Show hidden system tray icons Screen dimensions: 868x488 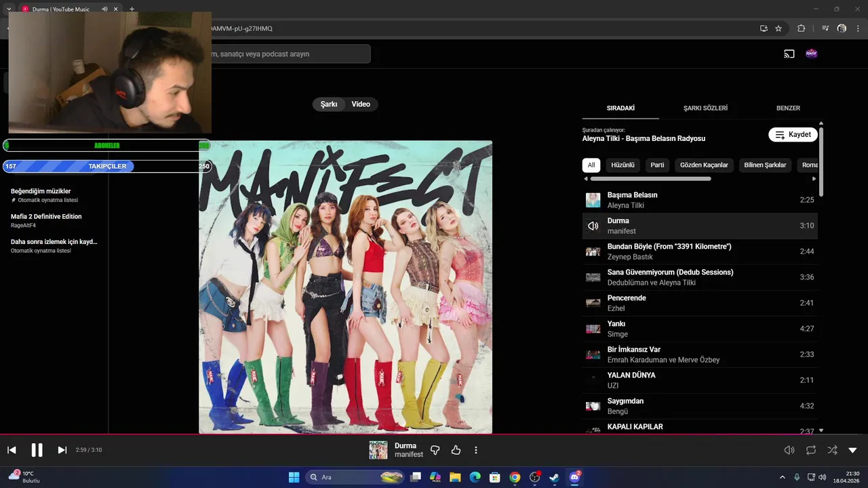pos(782,477)
